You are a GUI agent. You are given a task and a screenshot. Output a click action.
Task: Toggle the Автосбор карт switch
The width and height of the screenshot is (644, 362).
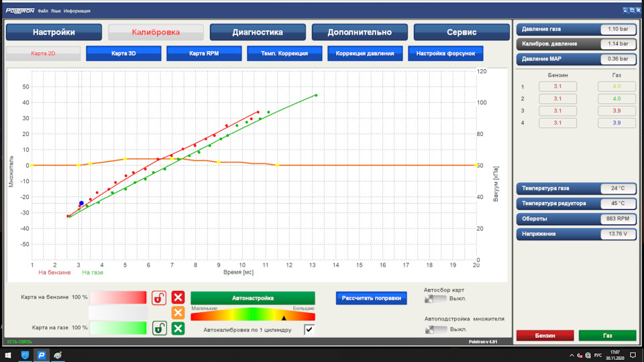[x=437, y=298]
